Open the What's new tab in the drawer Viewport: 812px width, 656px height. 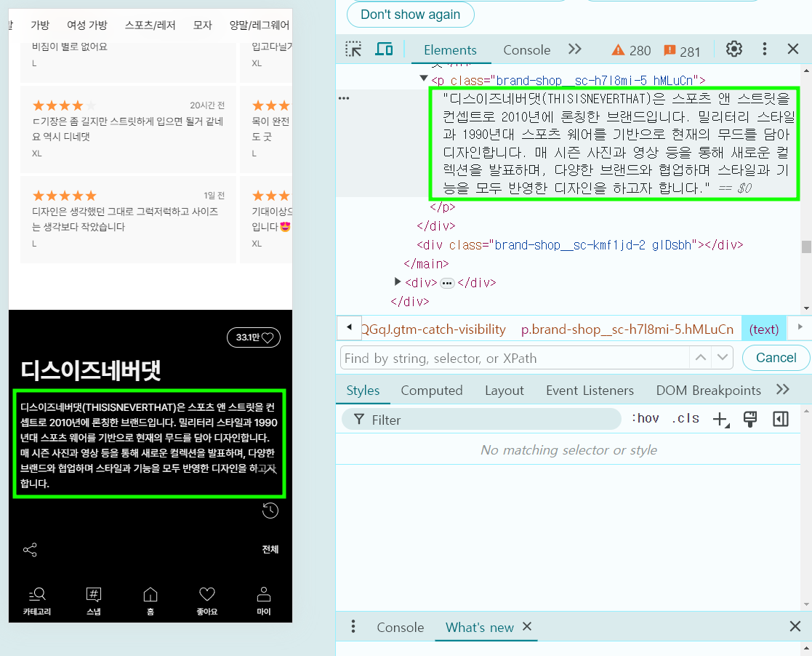478,627
